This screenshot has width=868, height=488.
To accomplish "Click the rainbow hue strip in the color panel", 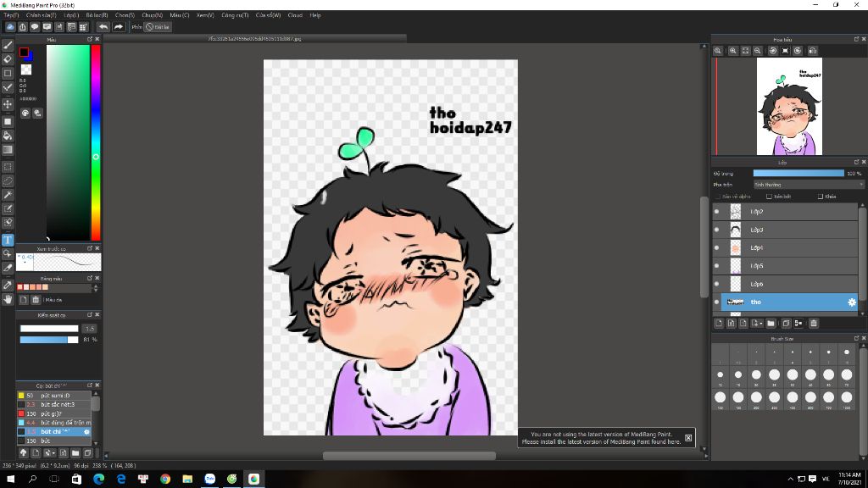I will click(x=96, y=142).
